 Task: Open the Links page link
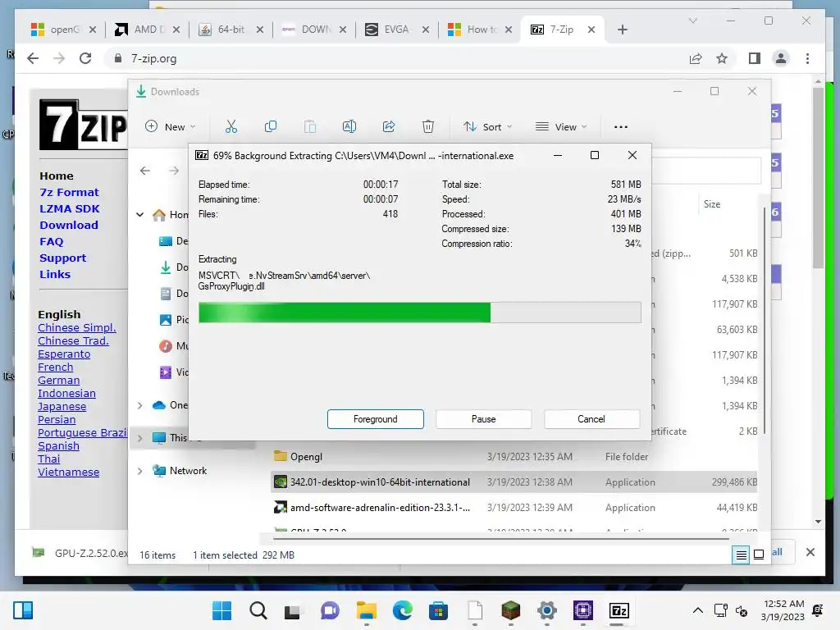[x=55, y=274]
